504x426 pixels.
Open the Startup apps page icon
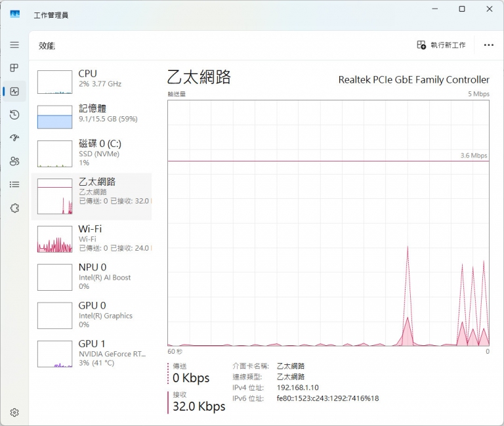coord(14,138)
